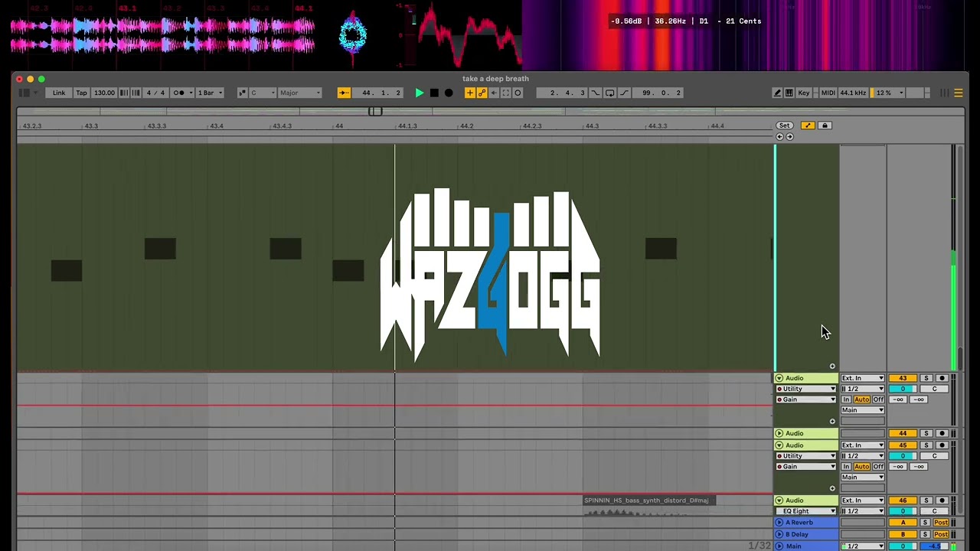Open Ext. In input dropdown on track 43
This screenshot has width=980, height=551.
click(863, 378)
